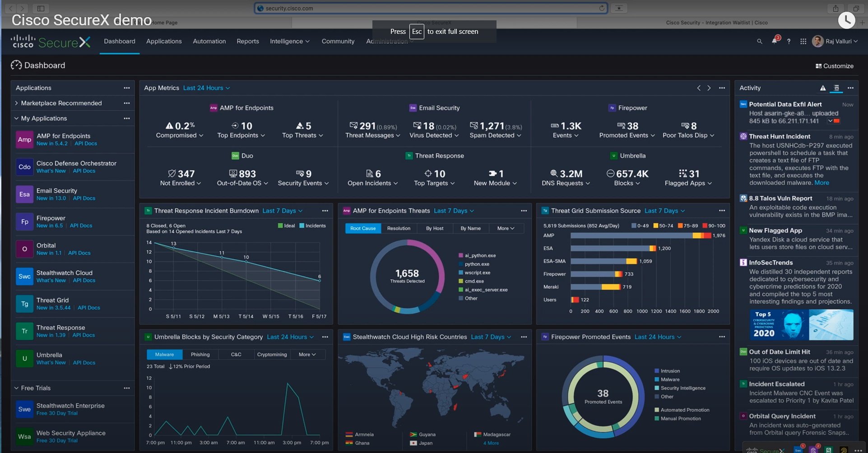Click the Stealthwatch Cloud sidebar icon
Screen dimensions: 868x453
(x=24, y=276)
